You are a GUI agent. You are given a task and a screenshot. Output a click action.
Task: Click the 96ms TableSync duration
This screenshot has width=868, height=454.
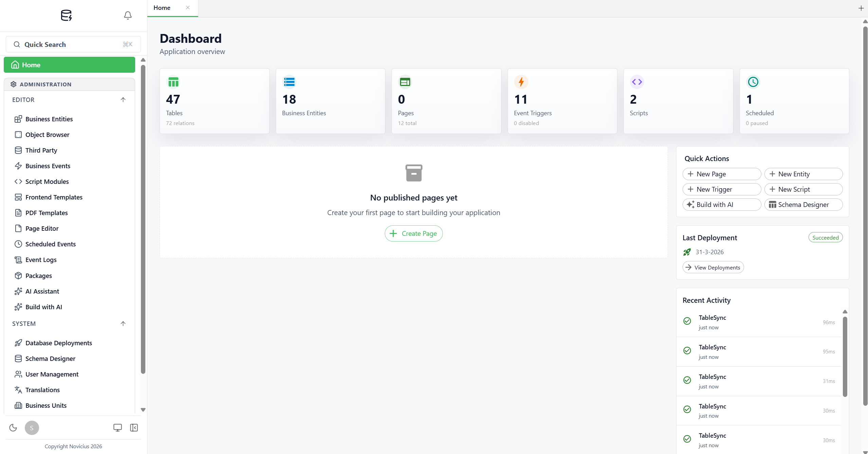(829, 322)
